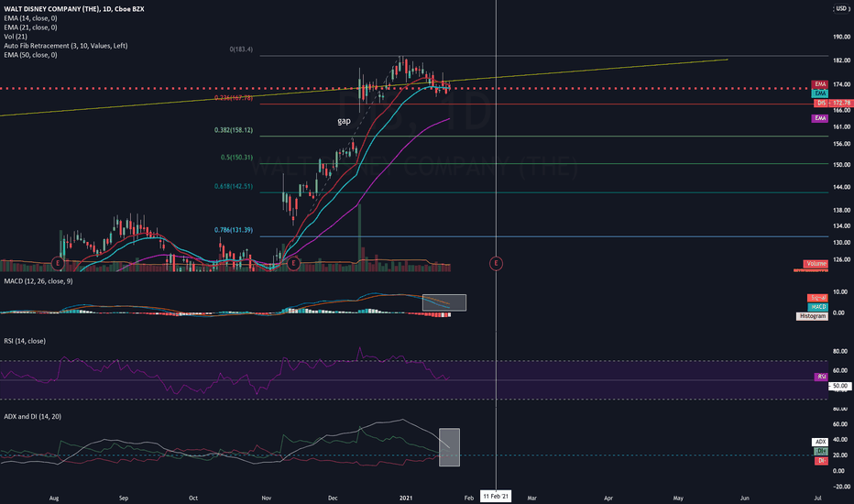
Task: Click the Nov label on the time axis
Action: [x=267, y=498]
